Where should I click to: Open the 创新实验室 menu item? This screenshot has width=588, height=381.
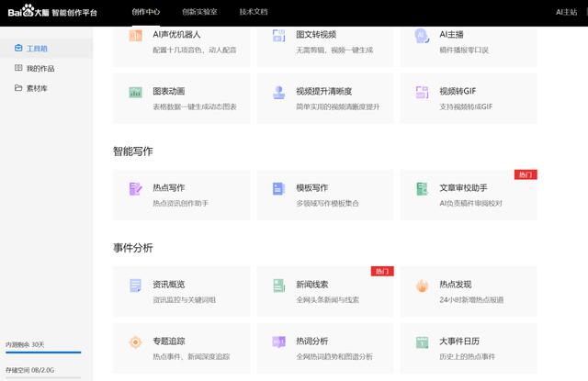point(199,12)
